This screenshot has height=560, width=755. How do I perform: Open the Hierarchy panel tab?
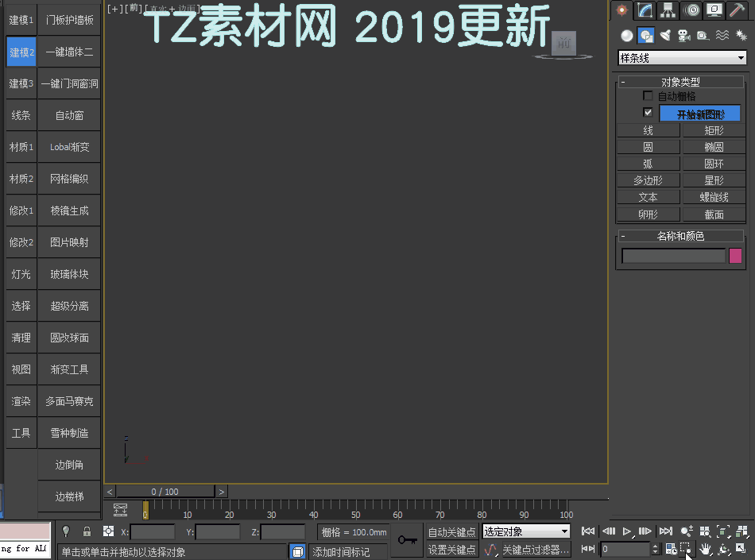[x=668, y=10]
